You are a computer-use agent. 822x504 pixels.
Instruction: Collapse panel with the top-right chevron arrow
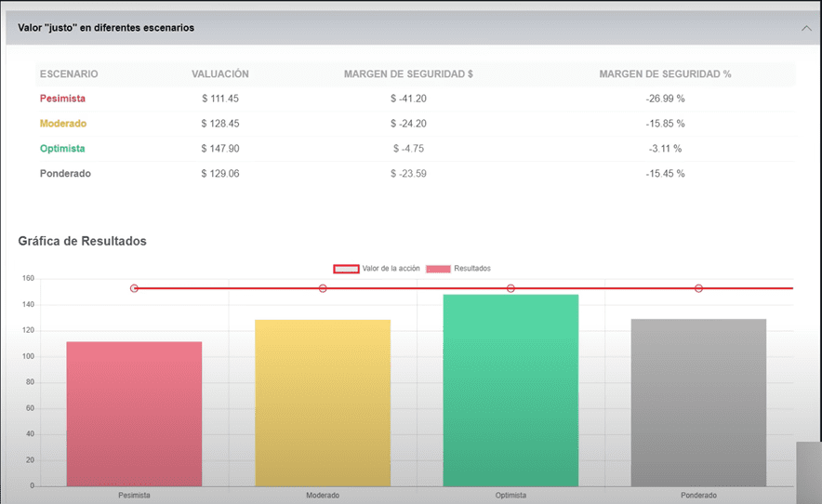805,28
